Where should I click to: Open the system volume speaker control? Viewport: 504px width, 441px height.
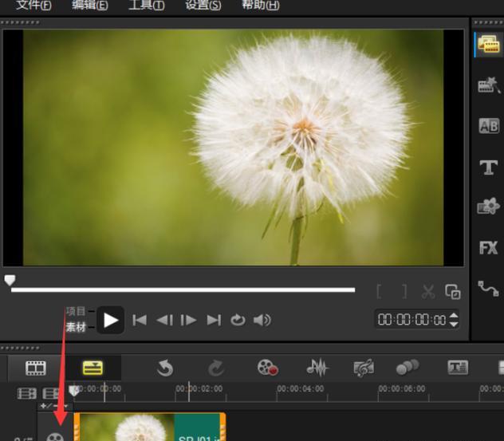point(262,320)
